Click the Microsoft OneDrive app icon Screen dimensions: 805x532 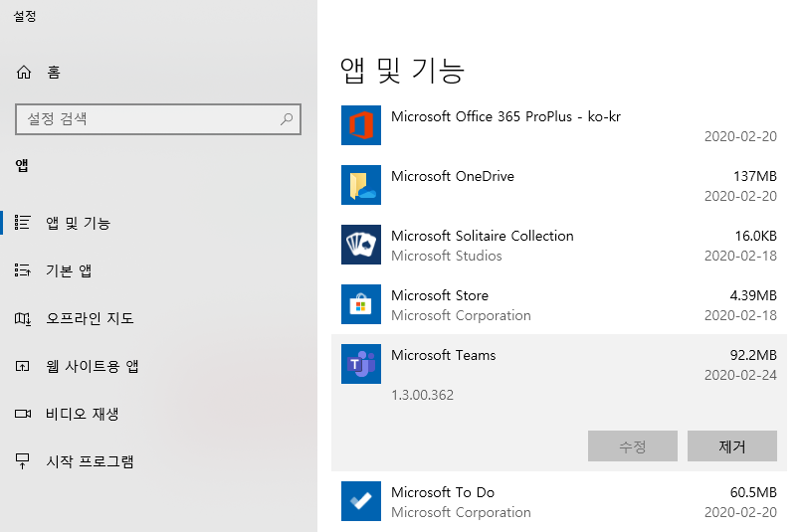coord(361,185)
